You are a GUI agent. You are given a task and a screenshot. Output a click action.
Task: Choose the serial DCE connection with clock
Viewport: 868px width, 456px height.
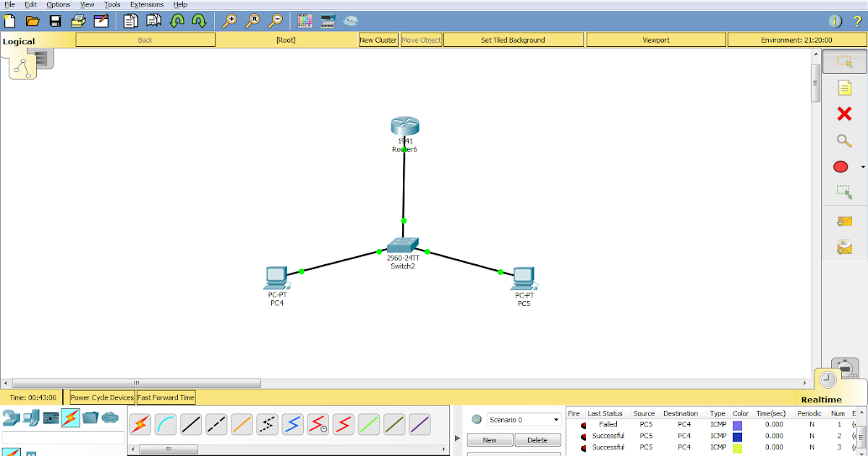coord(318,424)
